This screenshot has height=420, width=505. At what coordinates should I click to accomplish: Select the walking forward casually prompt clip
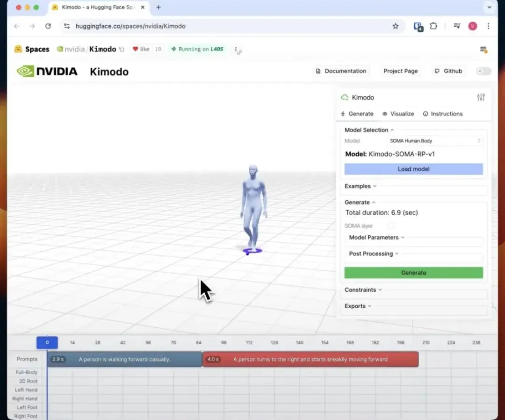(125, 359)
